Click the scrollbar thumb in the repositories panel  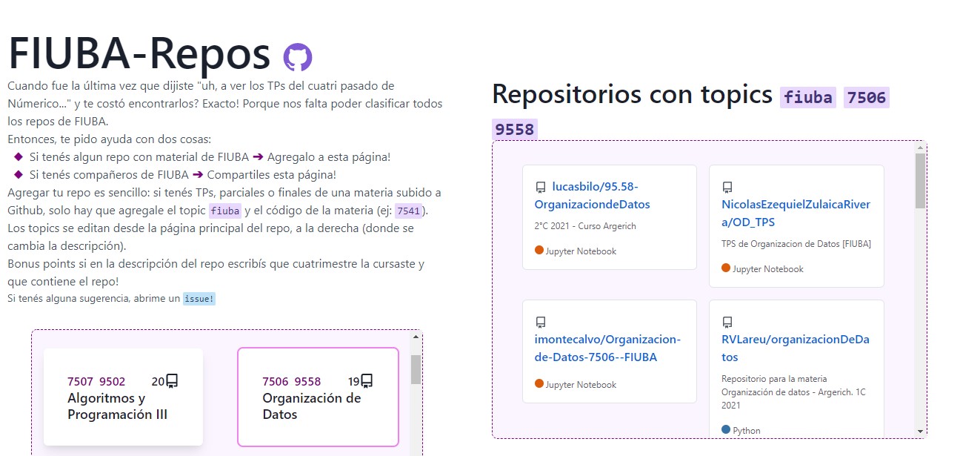pyautogui.click(x=920, y=180)
